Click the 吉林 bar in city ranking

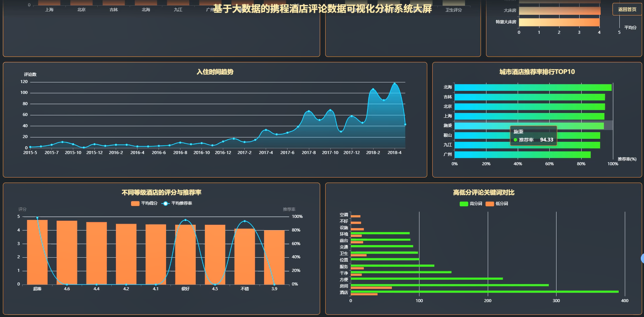coord(529,97)
